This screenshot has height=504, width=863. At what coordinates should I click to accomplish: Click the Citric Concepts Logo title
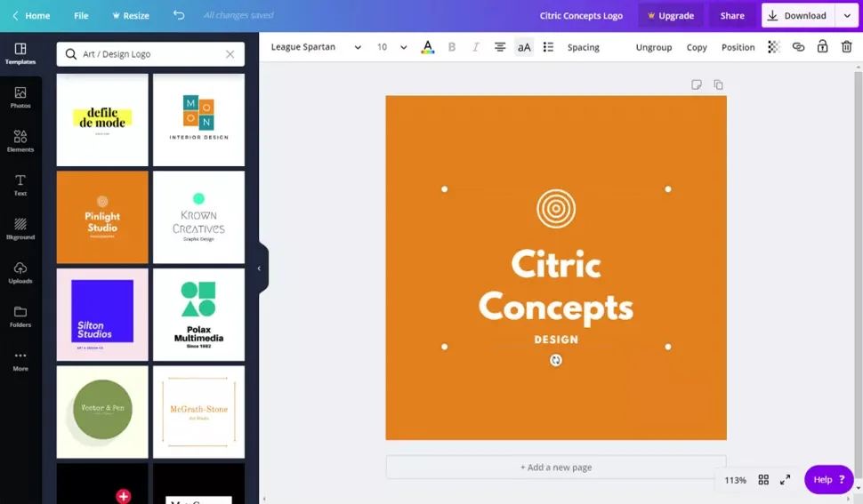[581, 15]
